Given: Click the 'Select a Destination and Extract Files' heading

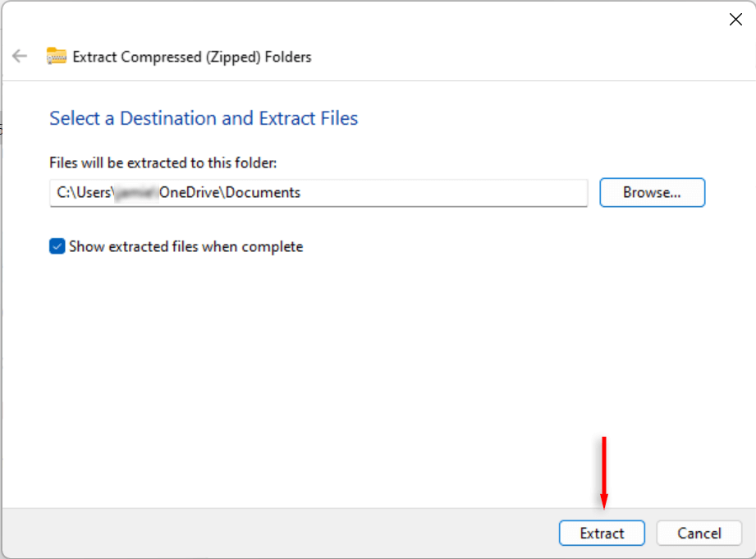Looking at the screenshot, I should 204,118.
